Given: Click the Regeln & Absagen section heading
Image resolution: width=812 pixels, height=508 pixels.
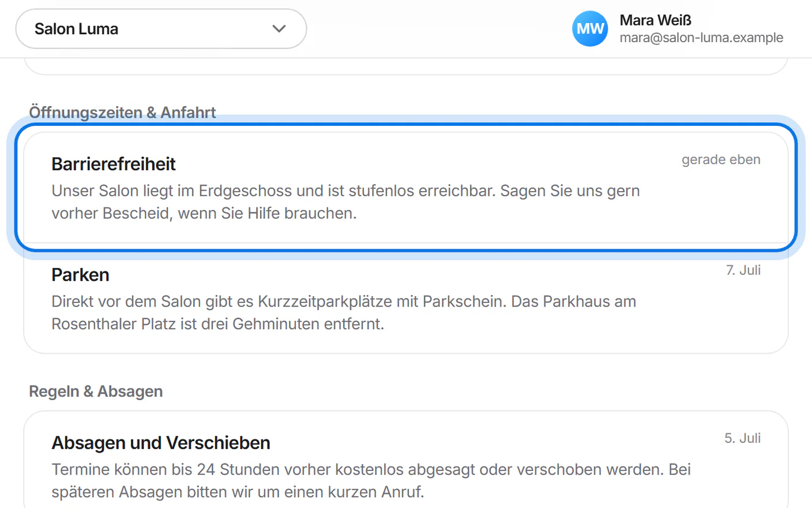Looking at the screenshot, I should (96, 391).
